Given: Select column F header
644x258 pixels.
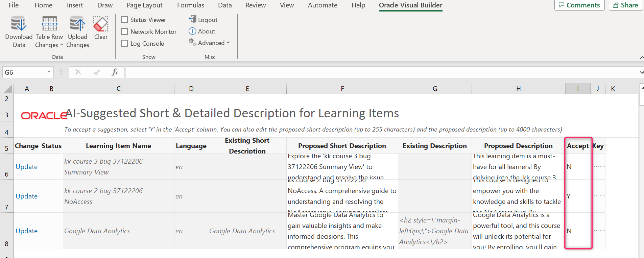Looking at the screenshot, I should point(342,89).
